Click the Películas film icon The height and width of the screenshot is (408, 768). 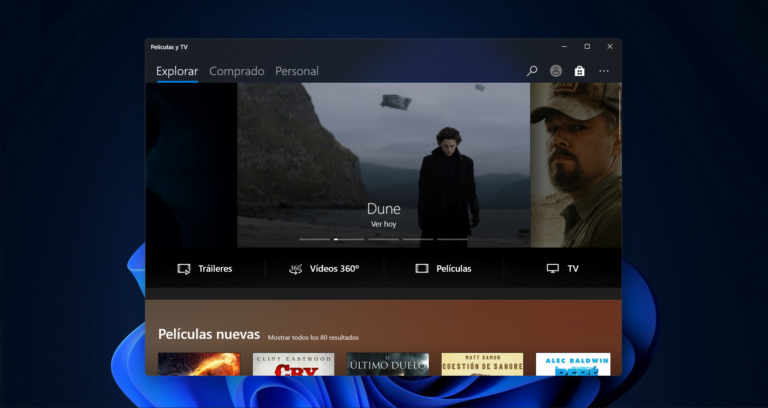tap(422, 268)
